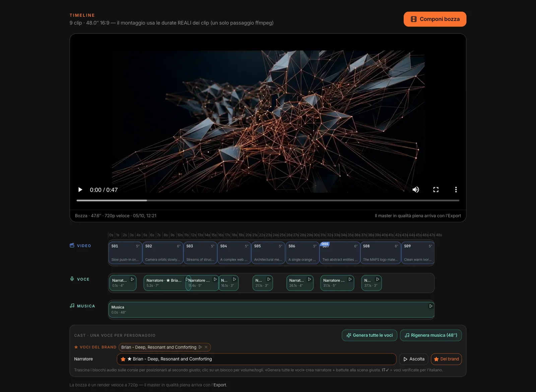Viewport: 536px width, 392px height.
Task: Play the narrator voice block at 11.4s
Action: 215,279
